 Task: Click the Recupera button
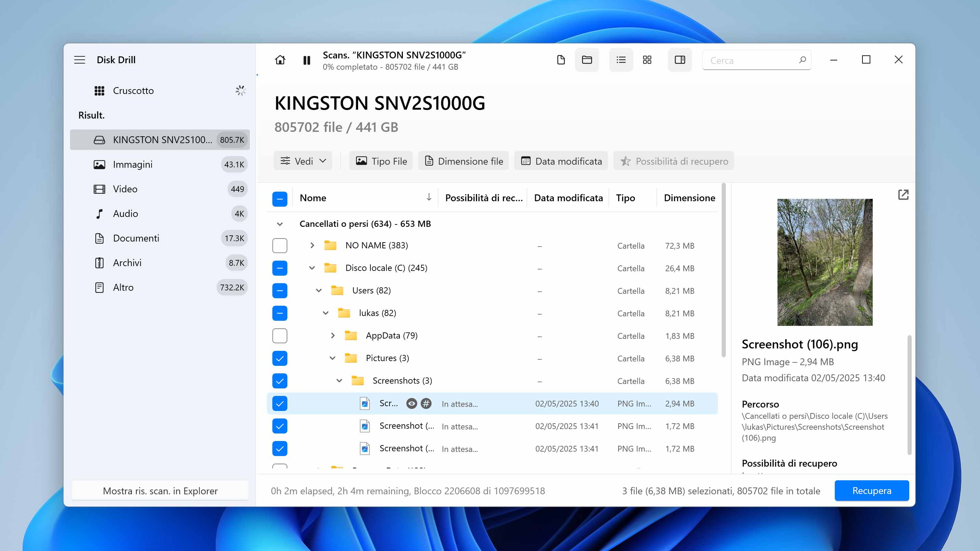click(872, 491)
